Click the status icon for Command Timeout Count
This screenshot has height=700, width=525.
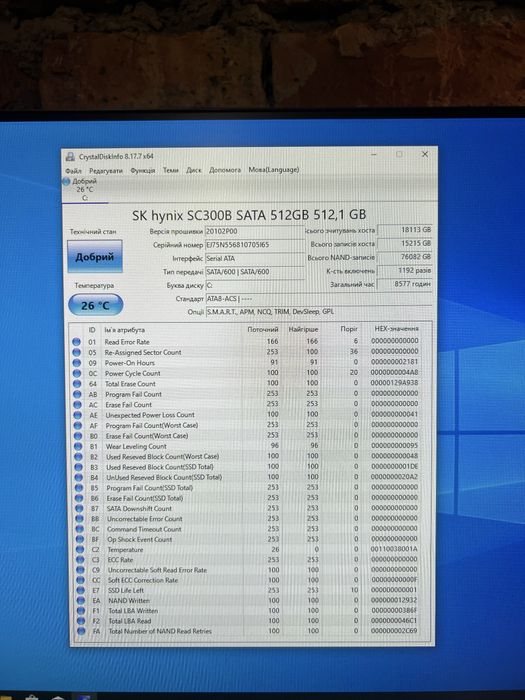(80, 529)
